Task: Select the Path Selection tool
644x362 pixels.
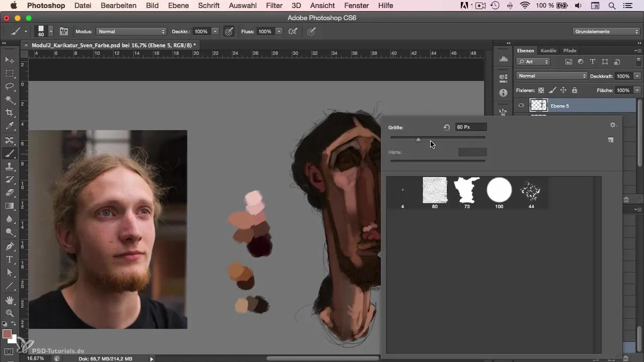Action: pyautogui.click(x=10, y=273)
